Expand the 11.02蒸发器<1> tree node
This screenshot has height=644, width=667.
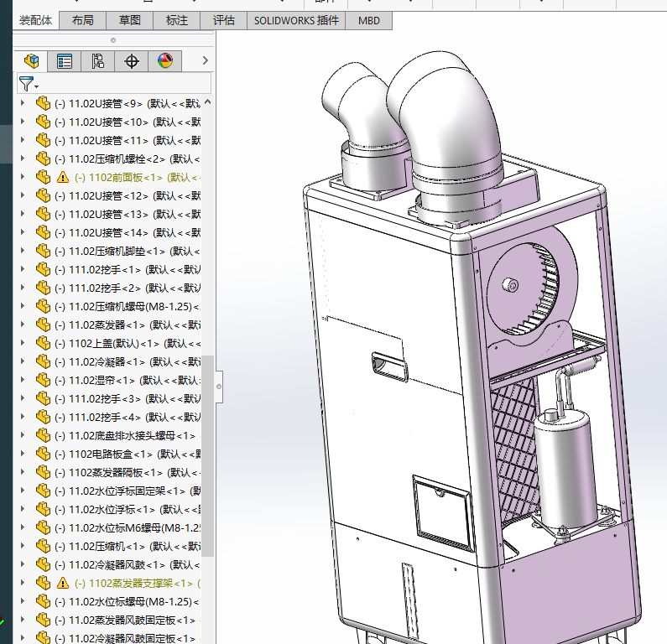tap(23, 325)
